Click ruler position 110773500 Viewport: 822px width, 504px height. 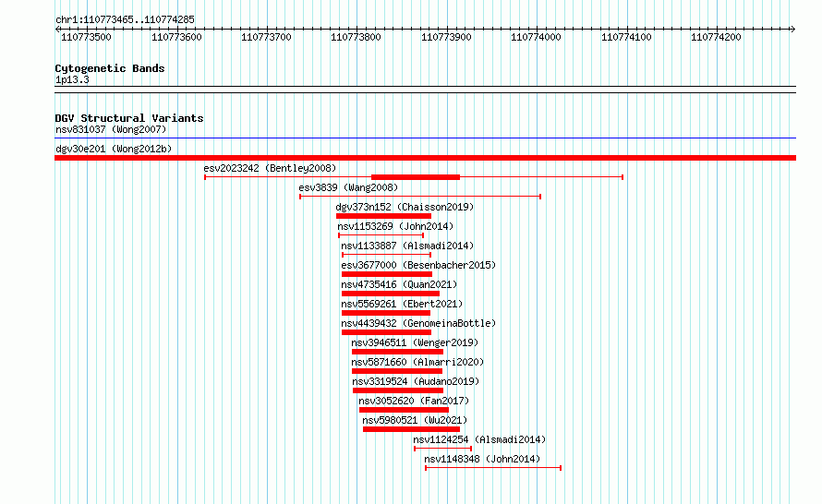(86, 37)
